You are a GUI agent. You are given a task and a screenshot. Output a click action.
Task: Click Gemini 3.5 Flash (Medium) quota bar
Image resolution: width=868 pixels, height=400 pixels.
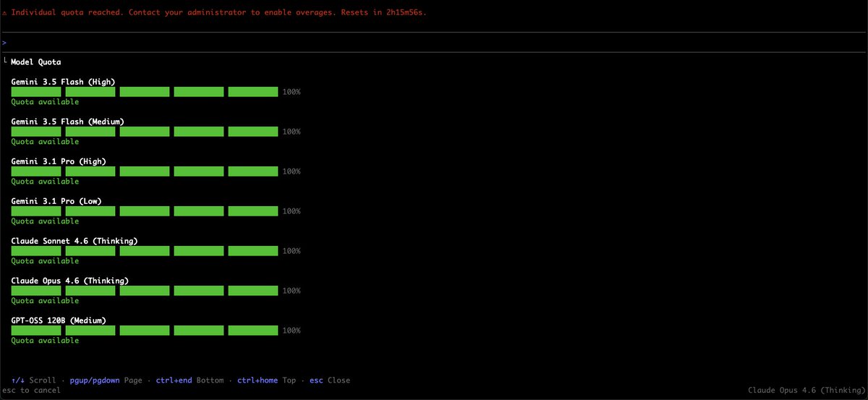click(x=145, y=132)
